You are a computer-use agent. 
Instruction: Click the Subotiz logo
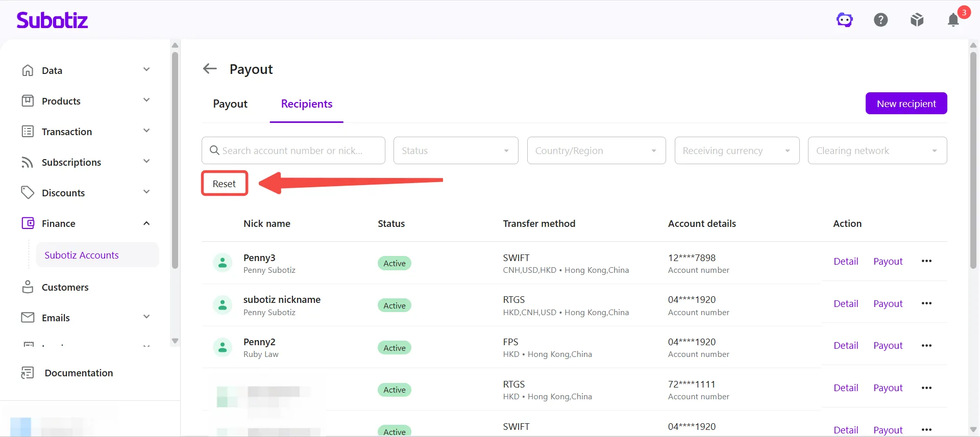pos(52,20)
